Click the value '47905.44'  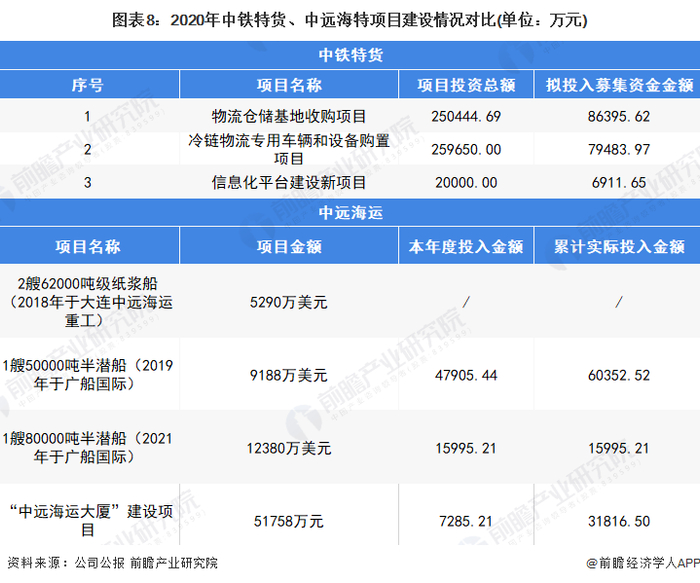click(x=466, y=375)
